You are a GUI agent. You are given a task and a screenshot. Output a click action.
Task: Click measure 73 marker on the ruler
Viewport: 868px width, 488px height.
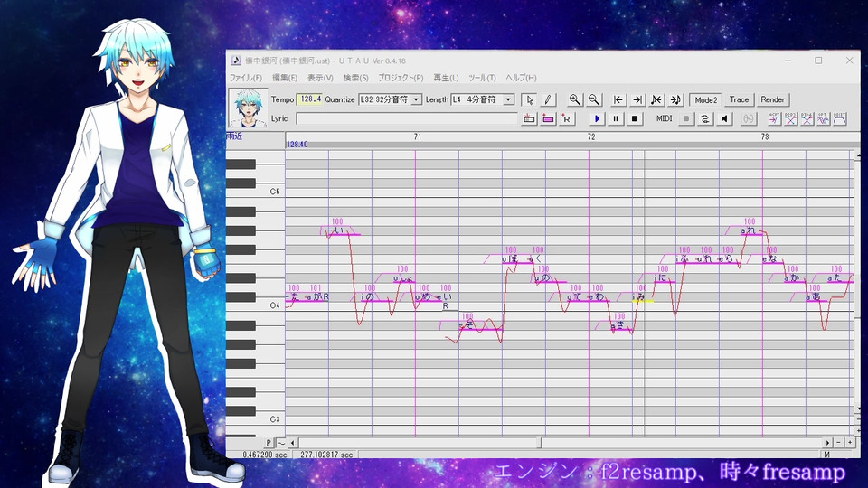(765, 136)
